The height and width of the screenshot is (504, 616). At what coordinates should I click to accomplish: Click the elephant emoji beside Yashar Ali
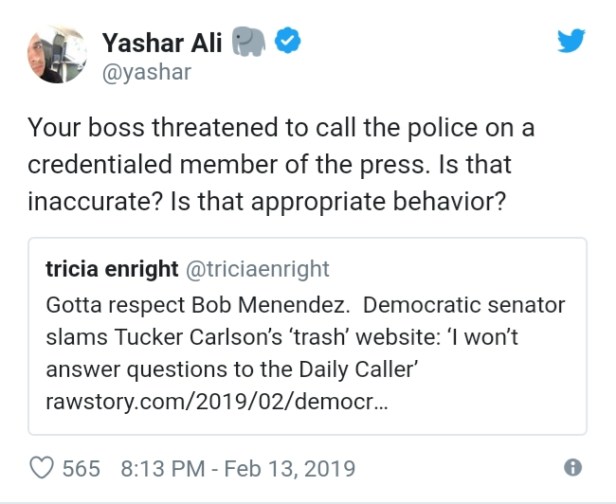249,43
